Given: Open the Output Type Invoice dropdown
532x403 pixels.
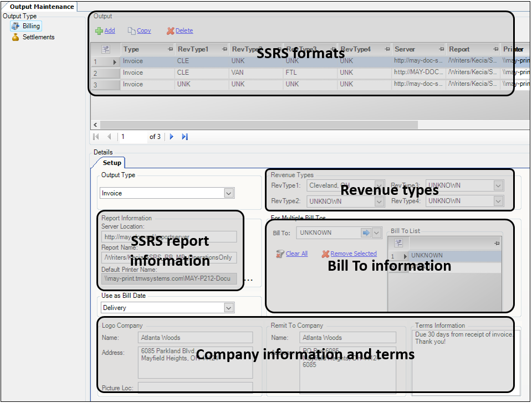Looking at the screenshot, I should click(229, 193).
